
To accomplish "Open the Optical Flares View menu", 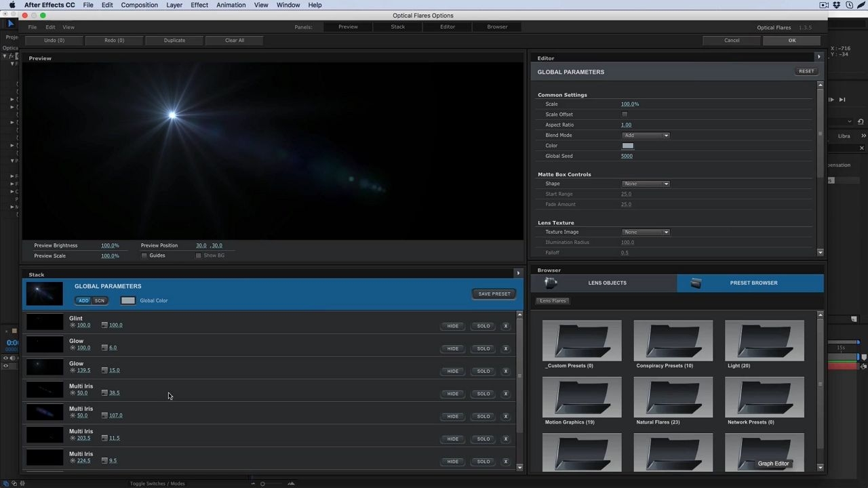I will point(68,27).
